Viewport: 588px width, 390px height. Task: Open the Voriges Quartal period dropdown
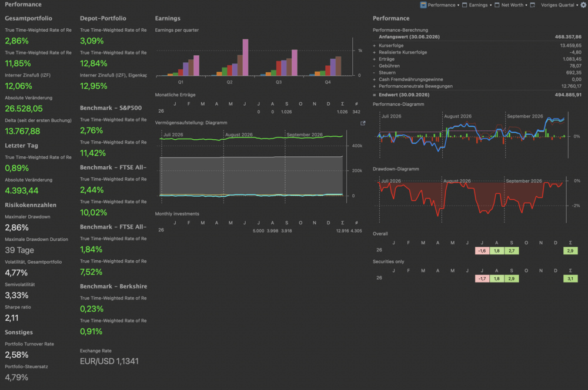[x=560, y=5]
